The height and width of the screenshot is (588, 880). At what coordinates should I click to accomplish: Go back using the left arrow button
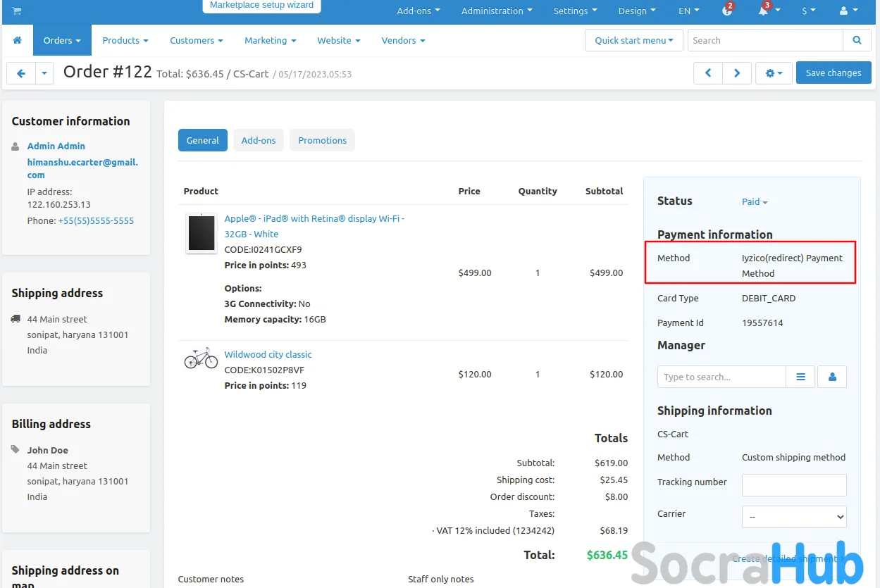[x=21, y=73]
